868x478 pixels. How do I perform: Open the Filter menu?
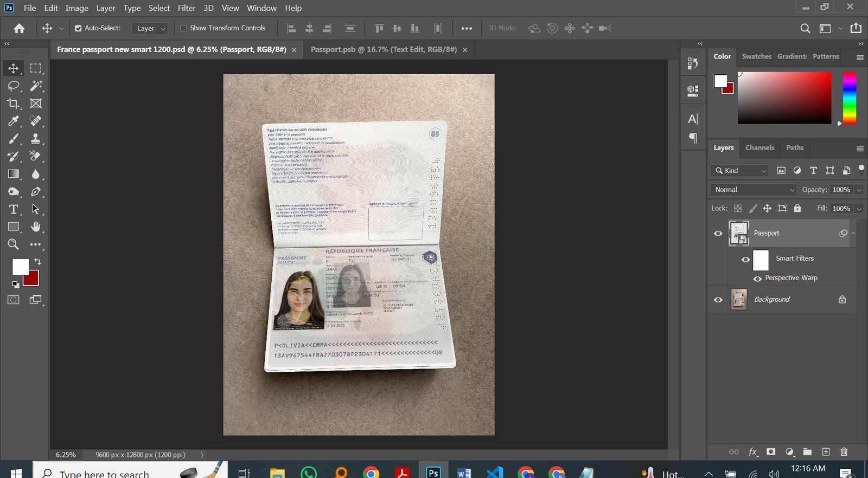click(186, 8)
